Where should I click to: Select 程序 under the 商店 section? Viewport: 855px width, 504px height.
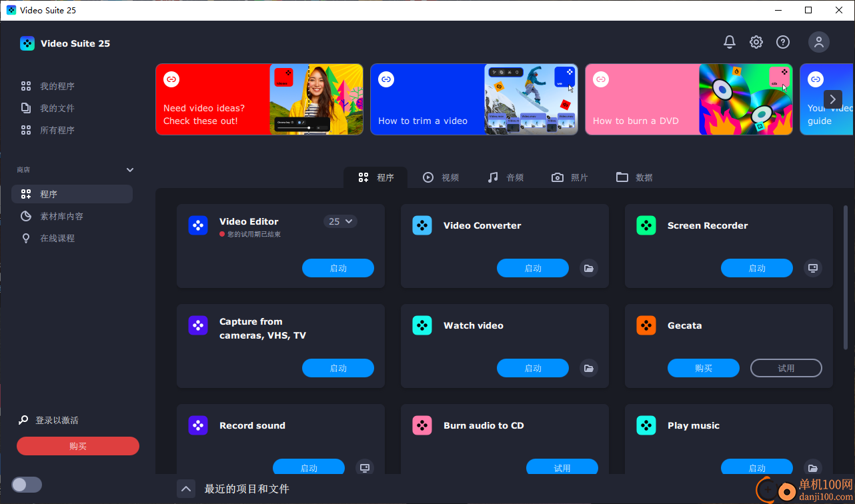(x=72, y=194)
